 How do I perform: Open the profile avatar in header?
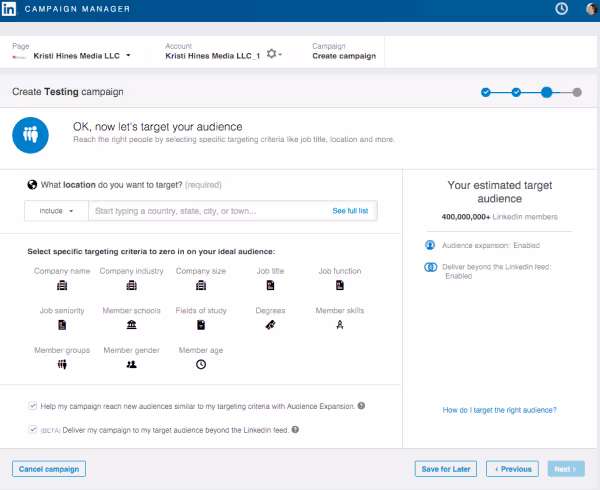click(x=592, y=8)
